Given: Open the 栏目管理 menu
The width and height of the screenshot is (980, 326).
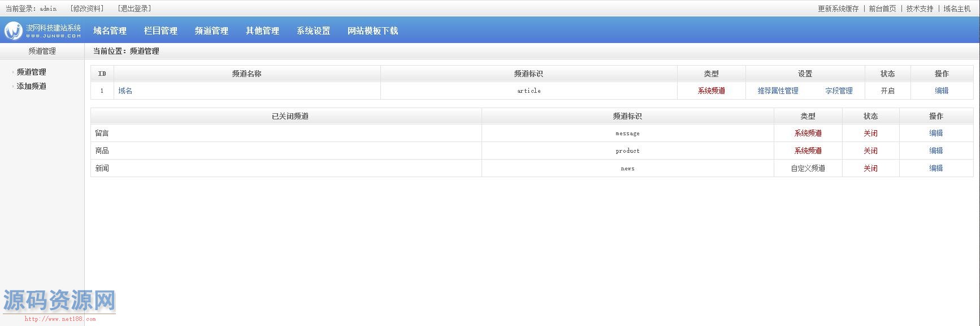Looking at the screenshot, I should [x=161, y=31].
